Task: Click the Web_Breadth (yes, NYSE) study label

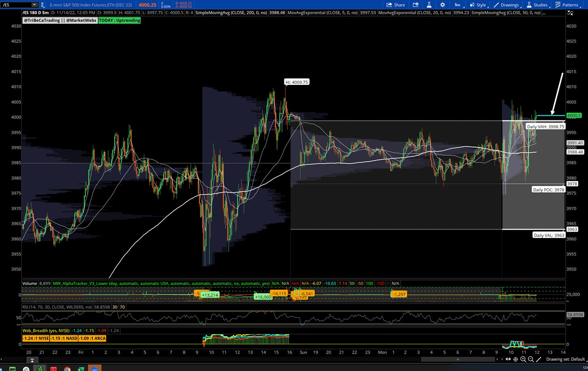Action: click(x=46, y=331)
